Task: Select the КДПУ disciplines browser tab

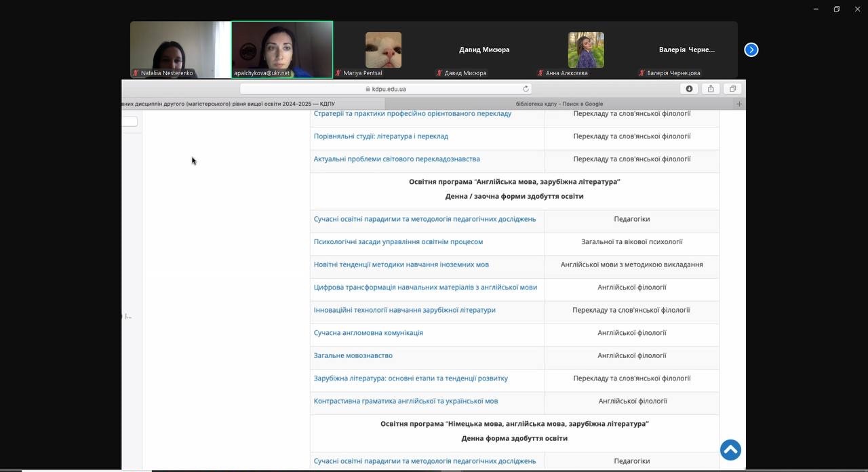Action: click(x=251, y=104)
